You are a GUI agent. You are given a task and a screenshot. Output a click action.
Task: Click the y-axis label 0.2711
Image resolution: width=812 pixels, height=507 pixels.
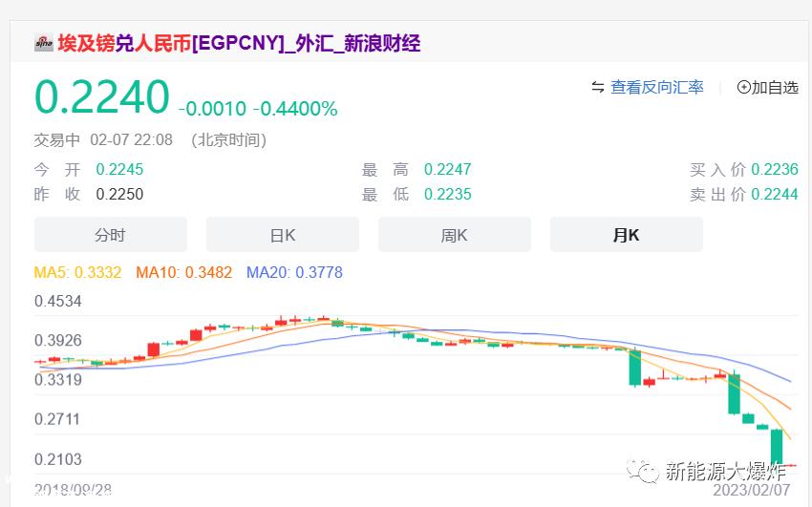pyautogui.click(x=57, y=419)
